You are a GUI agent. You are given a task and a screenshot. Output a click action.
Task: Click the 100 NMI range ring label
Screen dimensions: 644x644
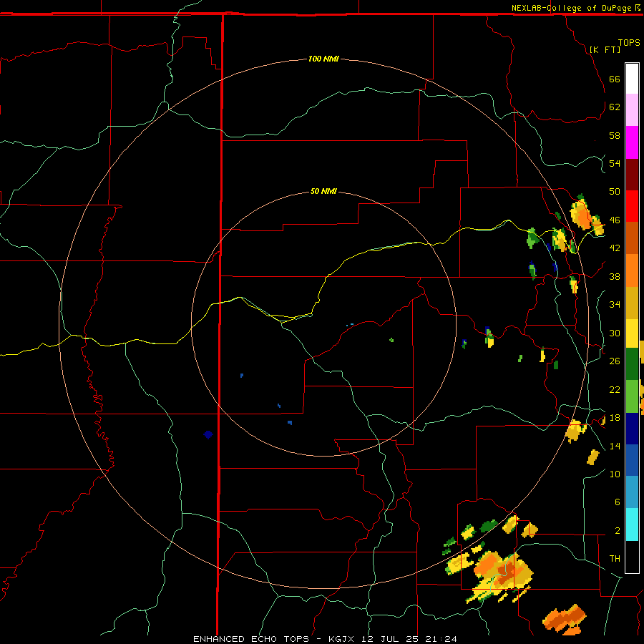pos(323,59)
